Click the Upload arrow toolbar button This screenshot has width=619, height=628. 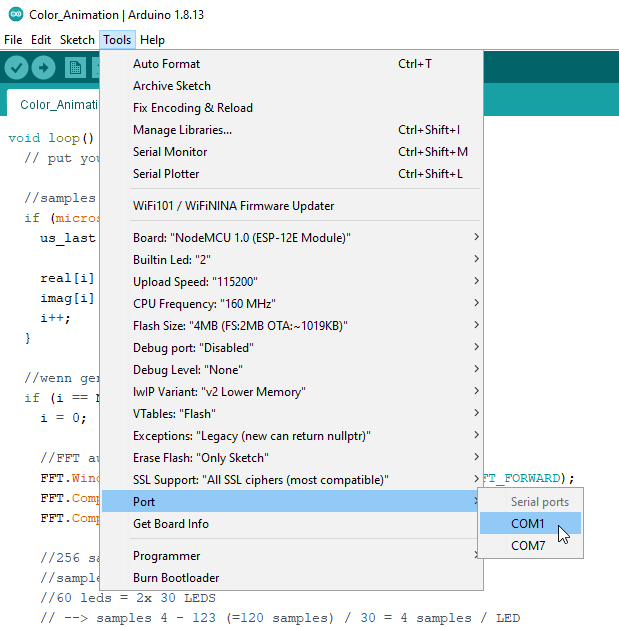(44, 68)
